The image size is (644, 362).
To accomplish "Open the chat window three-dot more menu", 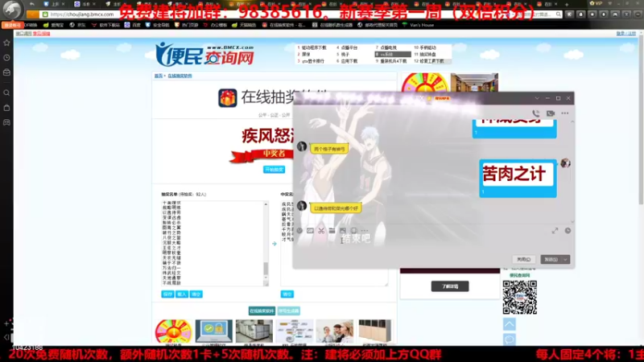I will [x=565, y=113].
